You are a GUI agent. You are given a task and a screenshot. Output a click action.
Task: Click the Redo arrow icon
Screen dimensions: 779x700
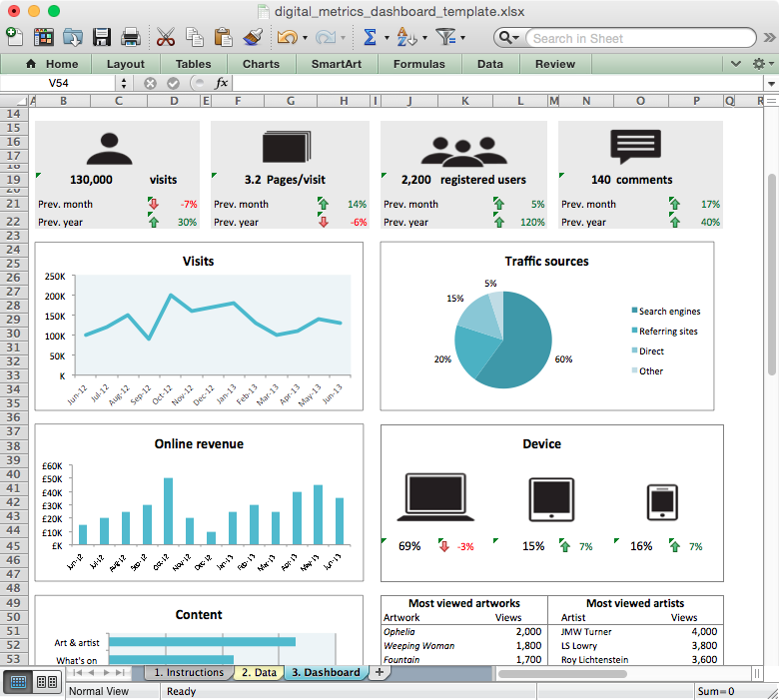pos(326,37)
